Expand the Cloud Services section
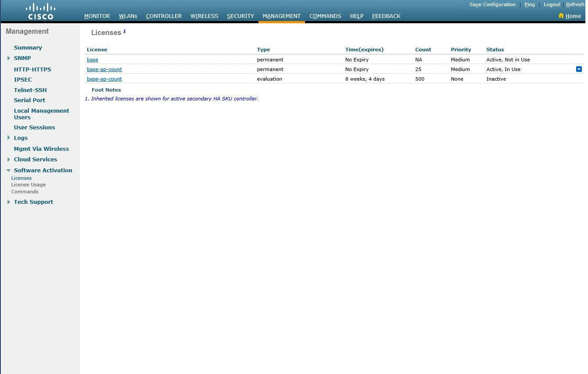The width and height of the screenshot is (588, 374). [x=8, y=160]
